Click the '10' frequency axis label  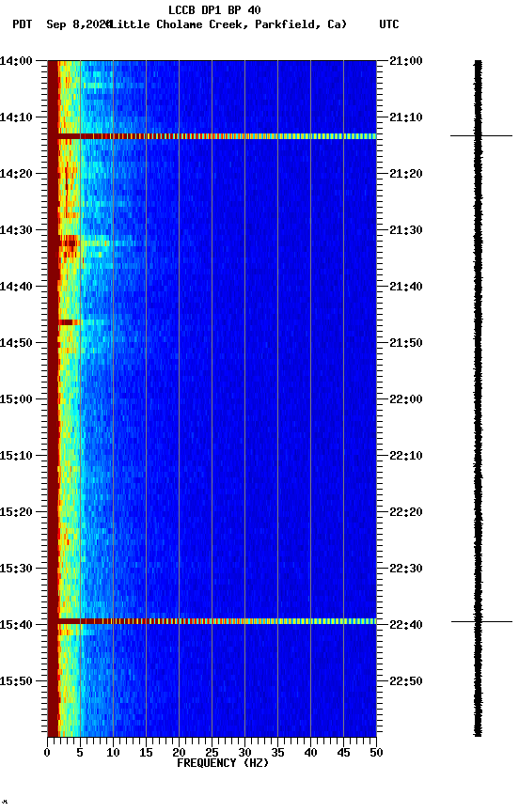113,753
